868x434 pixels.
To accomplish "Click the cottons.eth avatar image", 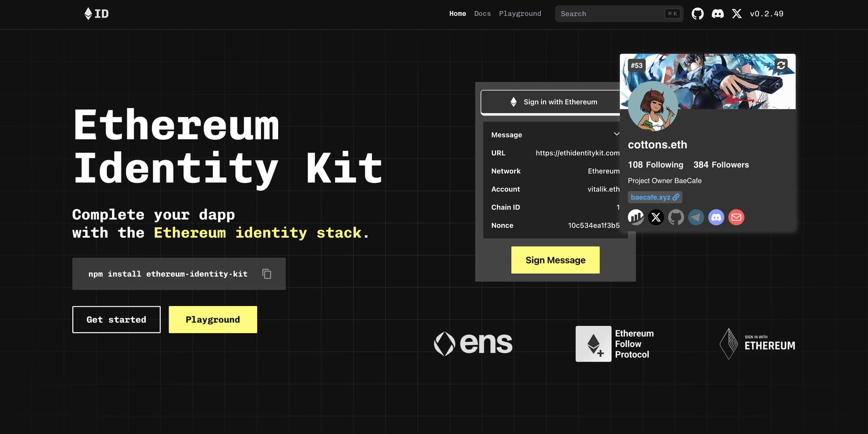I will (x=653, y=107).
